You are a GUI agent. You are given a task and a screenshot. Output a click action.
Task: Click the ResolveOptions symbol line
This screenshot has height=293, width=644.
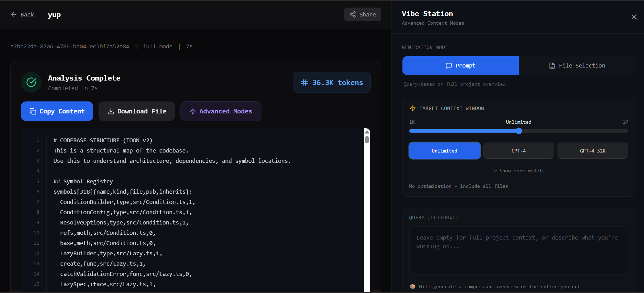click(x=124, y=222)
